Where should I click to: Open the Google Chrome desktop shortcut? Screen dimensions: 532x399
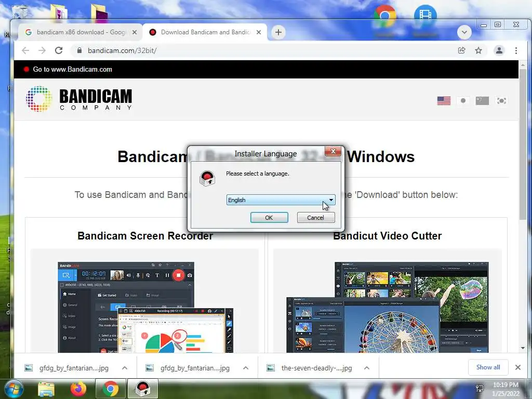[x=385, y=16]
